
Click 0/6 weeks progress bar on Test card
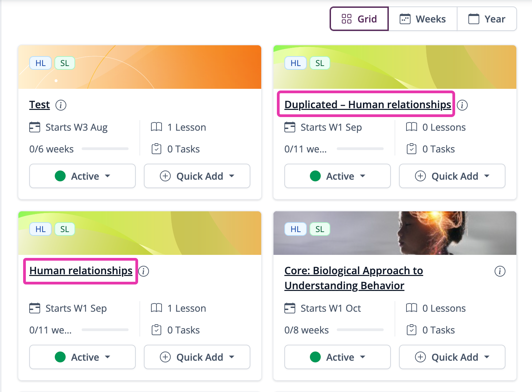coord(105,149)
